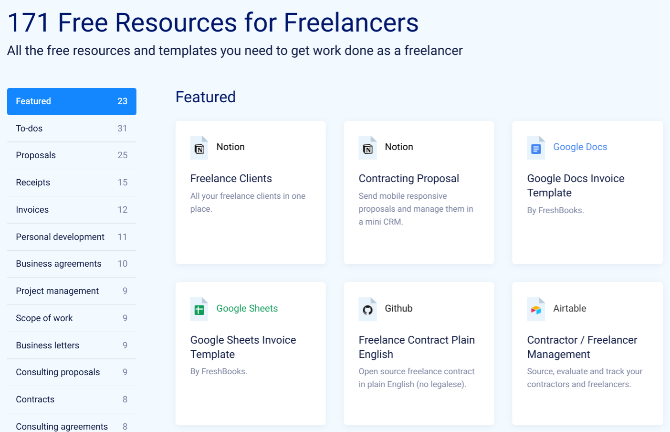Click the Google Sheets label text

point(247,309)
